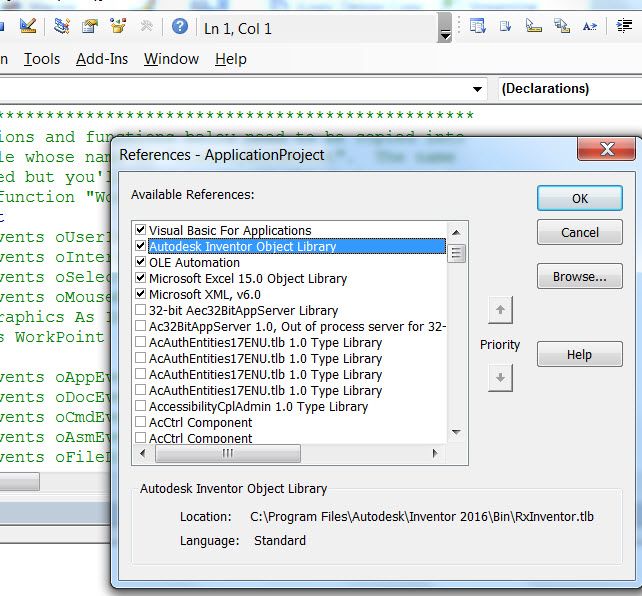
Task: Close the References - ApplicationProject dialog
Action: 606,149
